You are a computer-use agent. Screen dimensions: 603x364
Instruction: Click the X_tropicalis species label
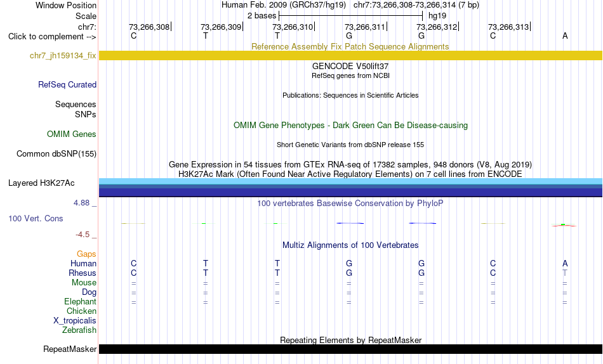pos(75,321)
